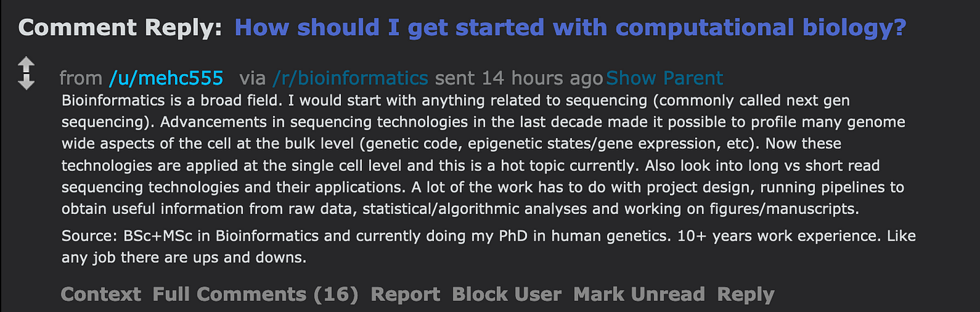View the comment's Context
The width and height of the screenshot is (980, 312).
point(101,294)
